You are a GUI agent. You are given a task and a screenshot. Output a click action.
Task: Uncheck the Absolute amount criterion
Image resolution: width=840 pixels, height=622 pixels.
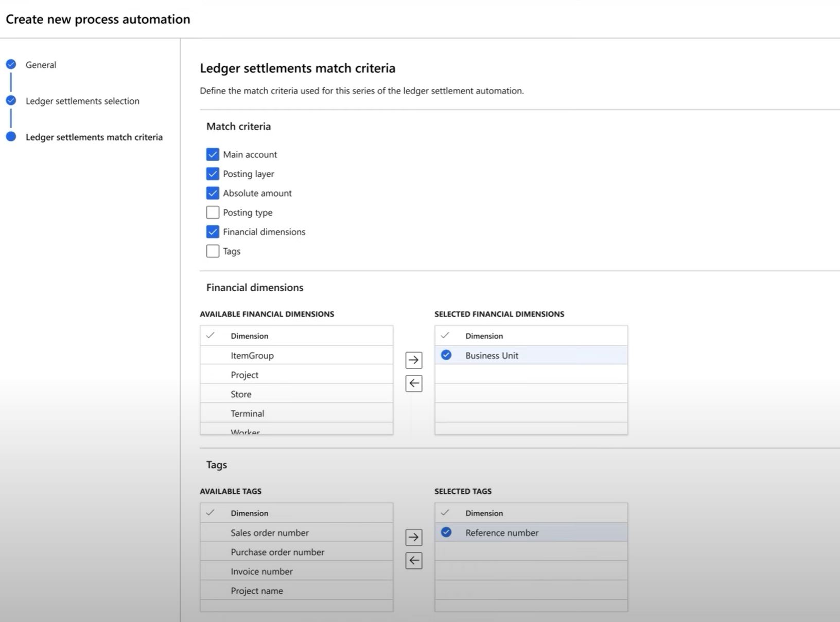[213, 193]
